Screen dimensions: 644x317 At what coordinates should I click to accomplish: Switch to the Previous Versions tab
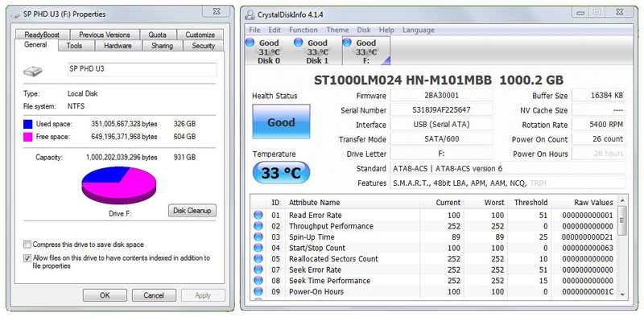pyautogui.click(x=105, y=35)
